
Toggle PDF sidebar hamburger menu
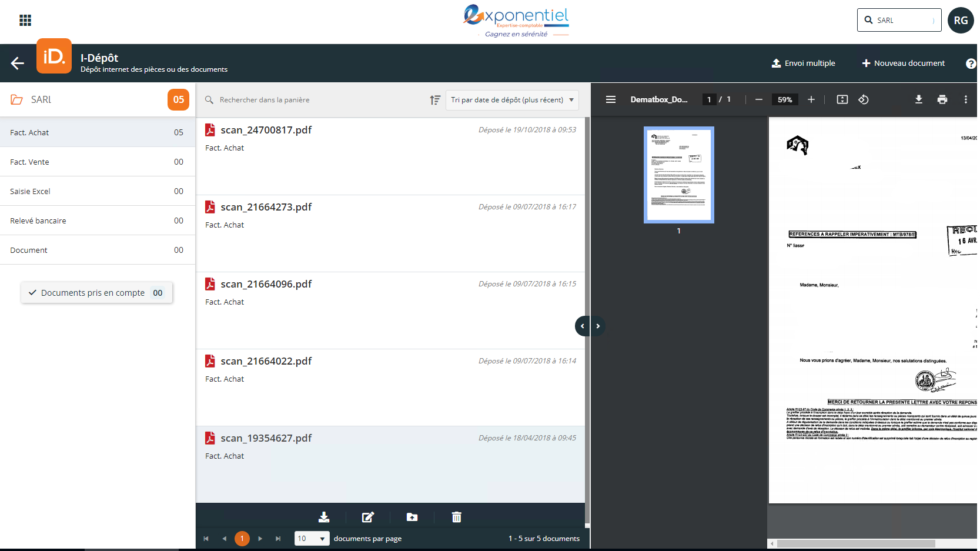(611, 99)
